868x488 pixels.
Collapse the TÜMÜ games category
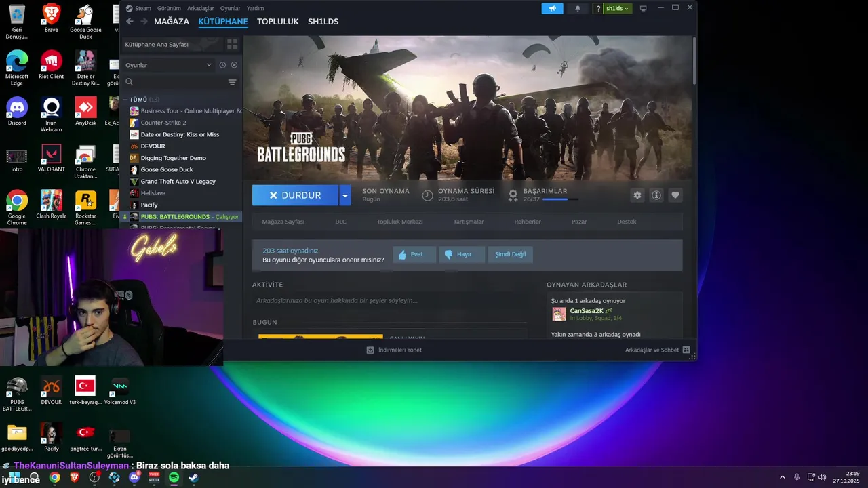[125, 100]
